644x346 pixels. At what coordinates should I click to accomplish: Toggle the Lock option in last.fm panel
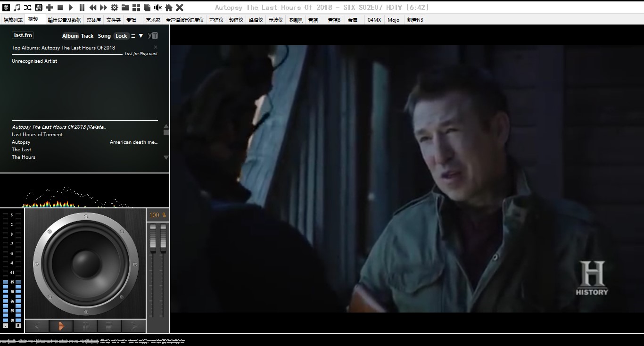(121, 36)
